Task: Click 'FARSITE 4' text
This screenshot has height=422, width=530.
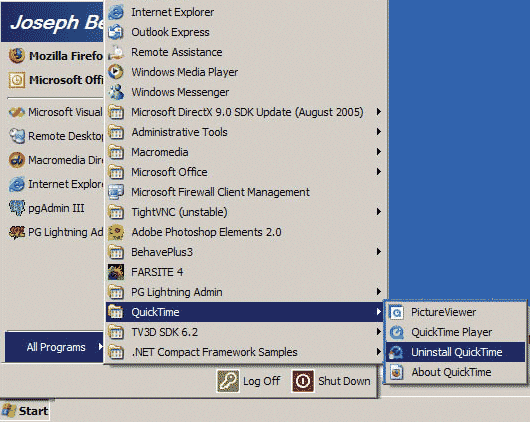Action: (x=157, y=272)
